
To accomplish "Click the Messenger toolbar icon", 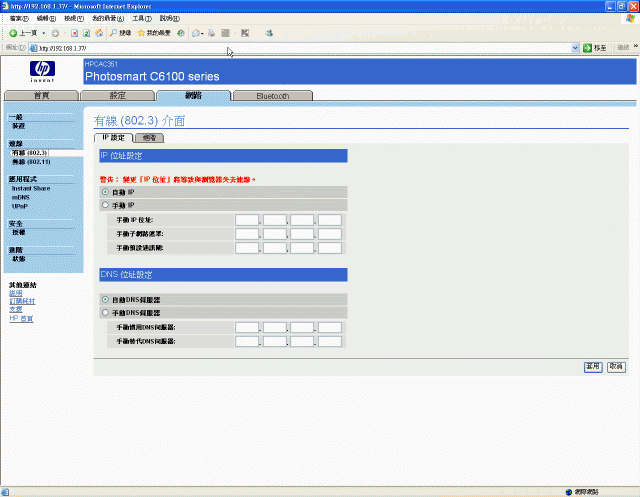I will coord(269,33).
